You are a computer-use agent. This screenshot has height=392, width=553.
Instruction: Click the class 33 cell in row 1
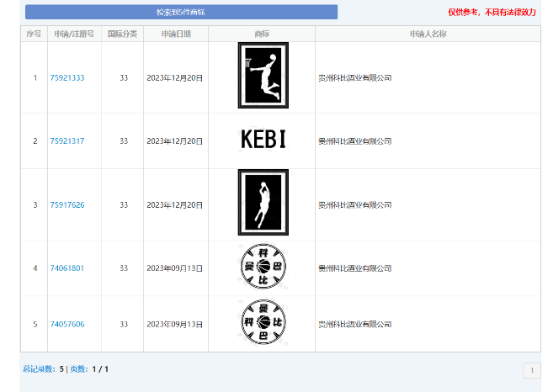(x=124, y=78)
